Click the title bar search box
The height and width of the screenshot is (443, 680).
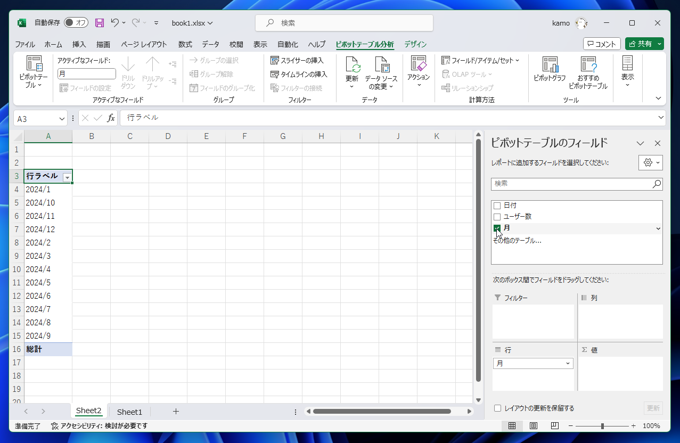point(344,23)
